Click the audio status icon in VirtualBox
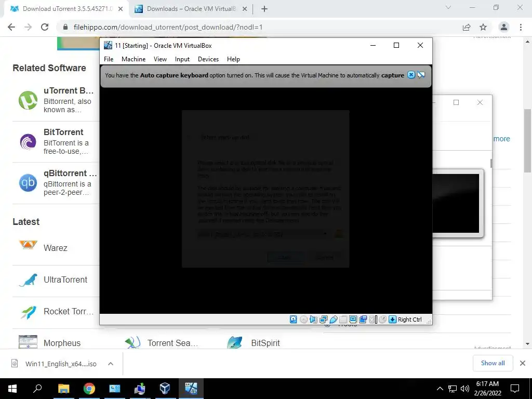The height and width of the screenshot is (399, 532). (x=313, y=320)
